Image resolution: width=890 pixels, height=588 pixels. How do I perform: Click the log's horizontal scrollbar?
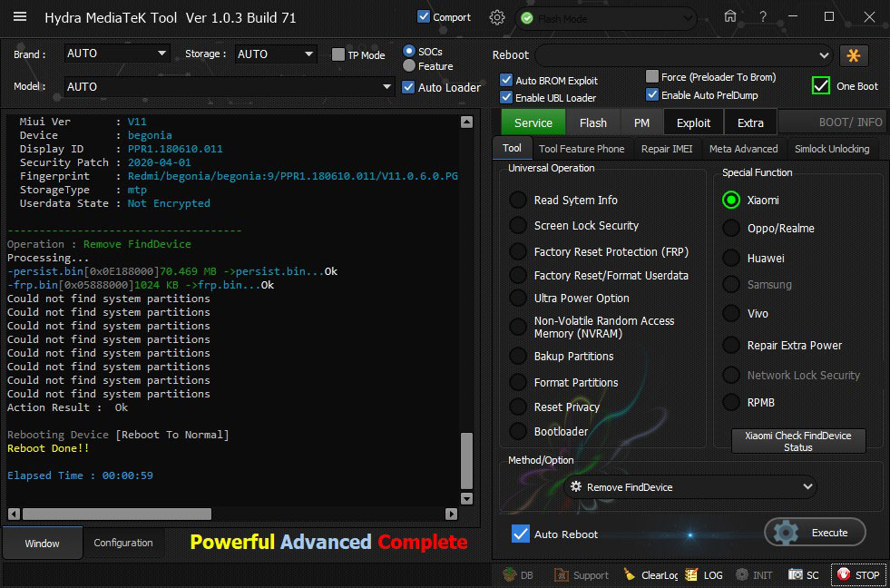[x=118, y=514]
